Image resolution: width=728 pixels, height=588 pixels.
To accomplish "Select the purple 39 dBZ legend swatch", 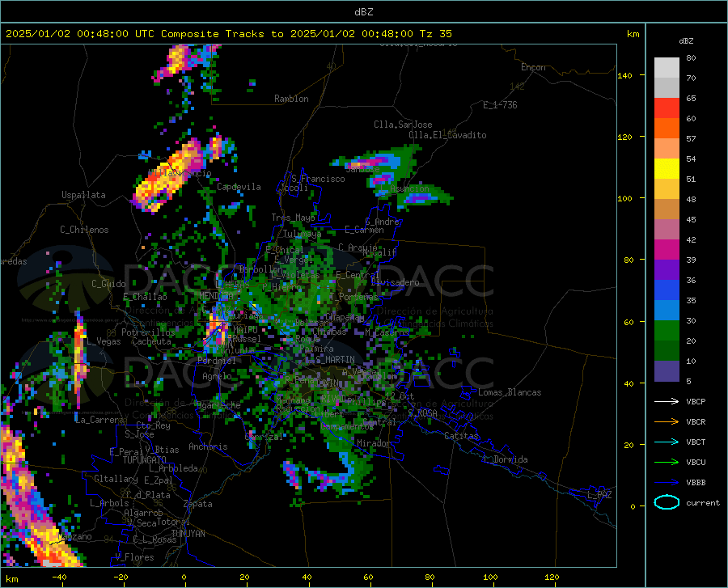I will coord(667,270).
